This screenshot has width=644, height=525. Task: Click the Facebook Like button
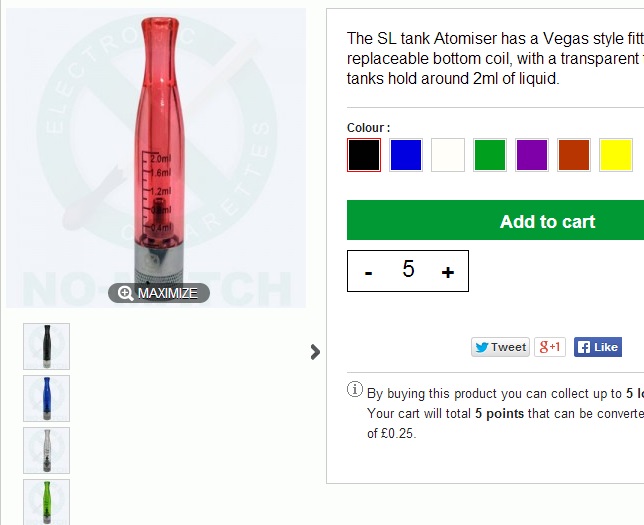click(x=598, y=347)
